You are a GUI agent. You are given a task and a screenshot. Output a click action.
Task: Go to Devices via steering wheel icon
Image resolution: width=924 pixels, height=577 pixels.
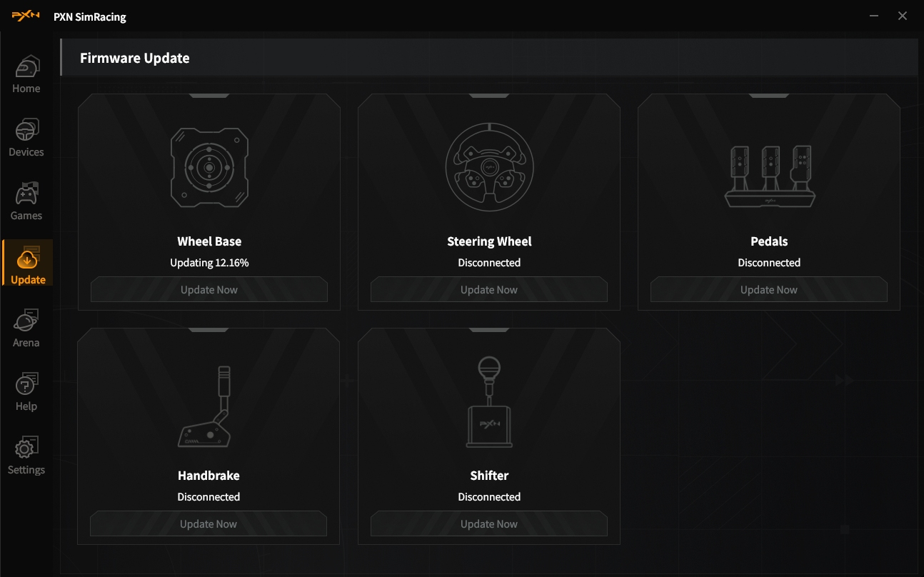(26, 131)
